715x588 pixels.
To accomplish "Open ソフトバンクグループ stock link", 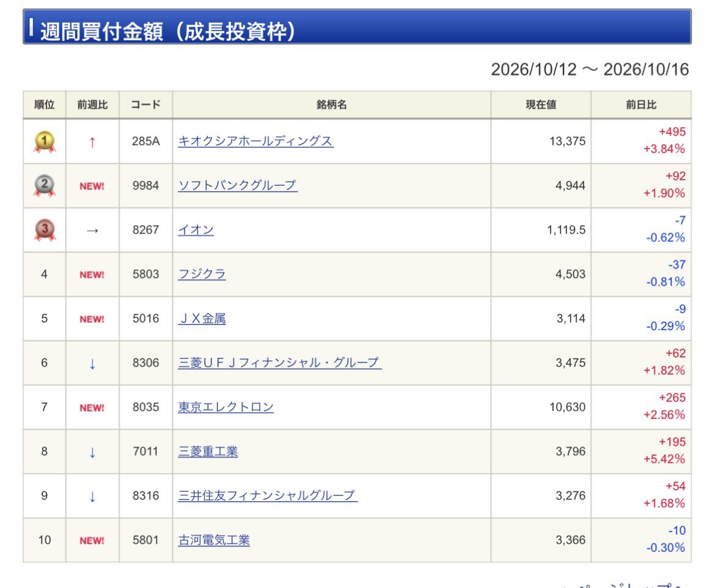I will [x=238, y=185].
